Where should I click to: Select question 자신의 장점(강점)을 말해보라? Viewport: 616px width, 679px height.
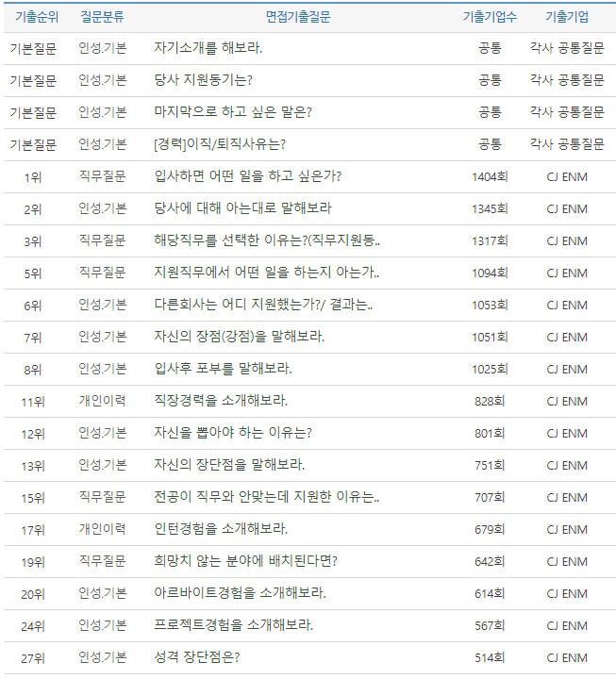click(240, 337)
